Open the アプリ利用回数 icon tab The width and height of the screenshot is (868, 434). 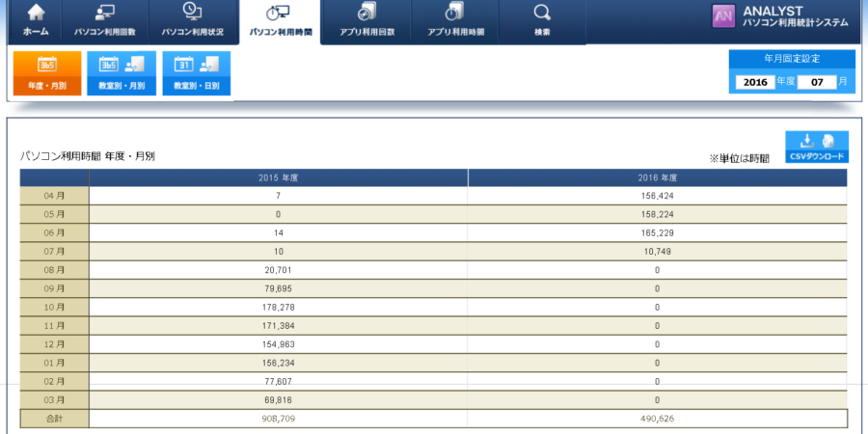pyautogui.click(x=366, y=21)
